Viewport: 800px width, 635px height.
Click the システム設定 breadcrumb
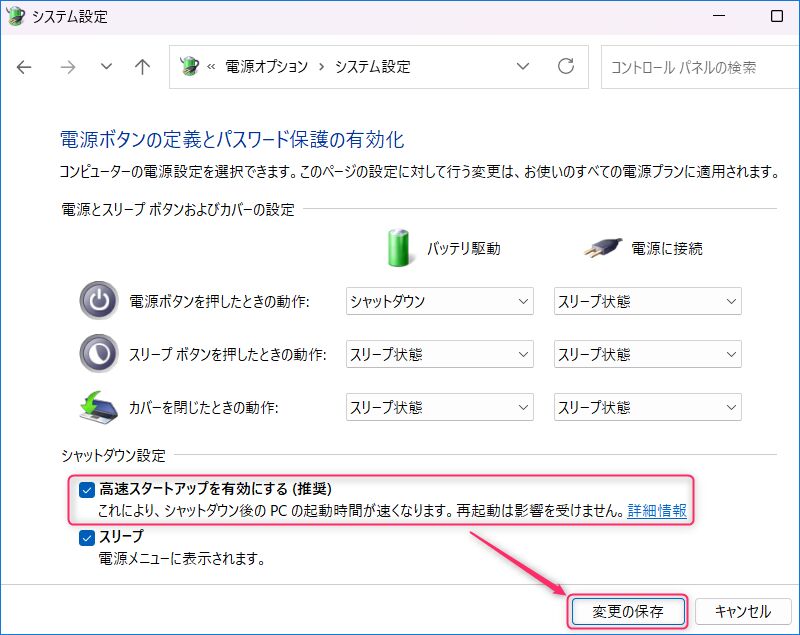(x=372, y=67)
